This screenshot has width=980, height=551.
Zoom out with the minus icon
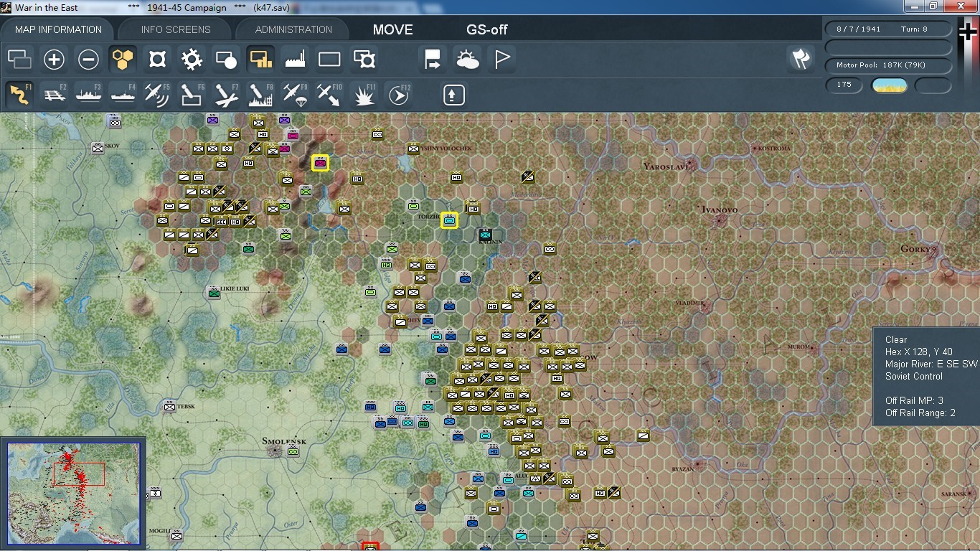tap(88, 59)
